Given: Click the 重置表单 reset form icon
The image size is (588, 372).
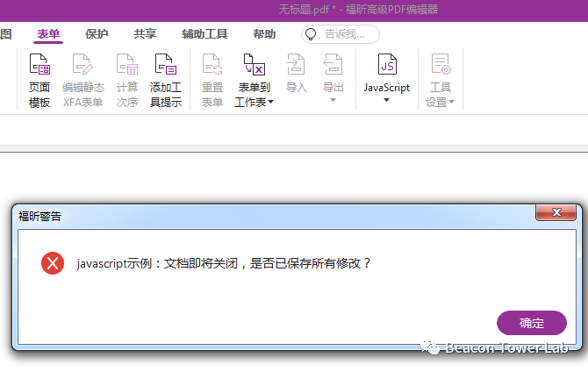Looking at the screenshot, I should click(212, 64).
